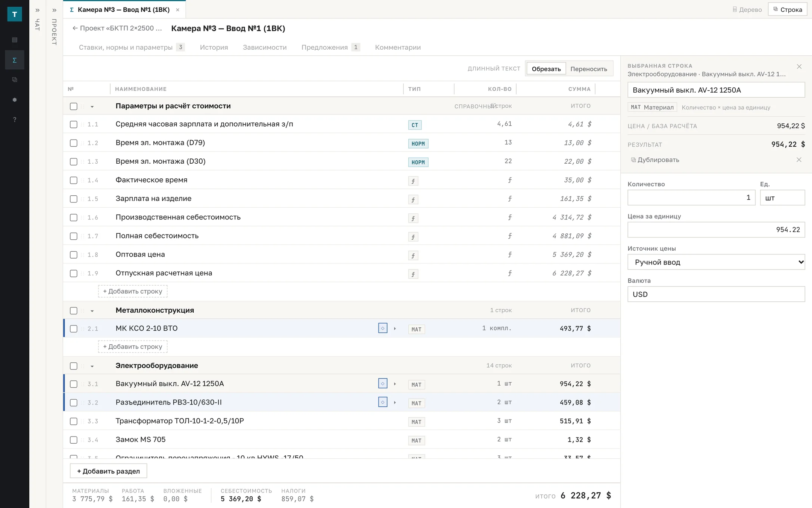Click the X next to Дублировать
The image size is (812, 508).
click(799, 160)
